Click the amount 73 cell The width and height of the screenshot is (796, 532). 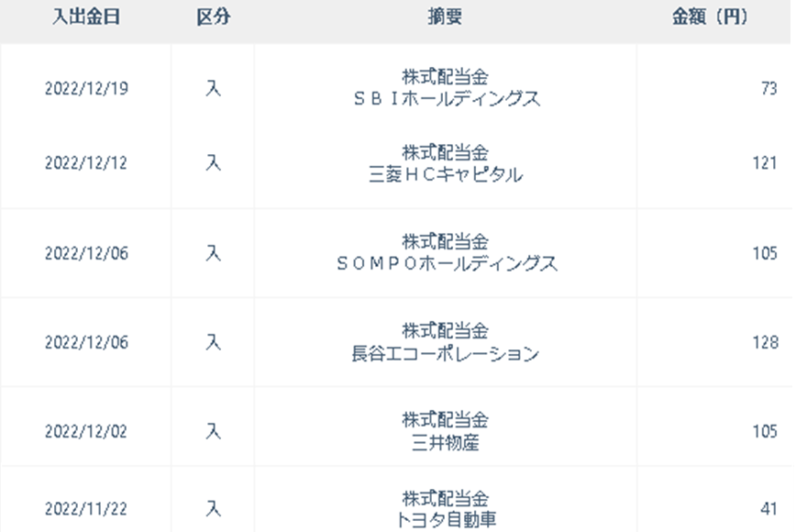(x=768, y=89)
